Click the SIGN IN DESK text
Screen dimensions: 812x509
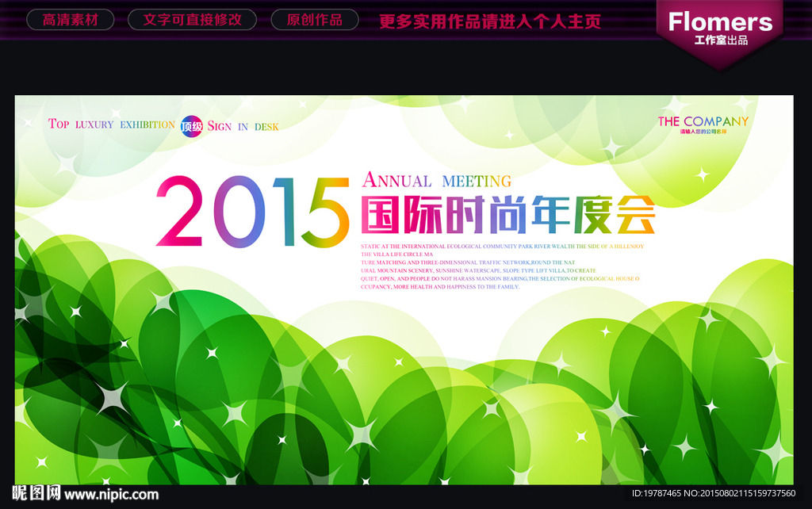click(243, 126)
